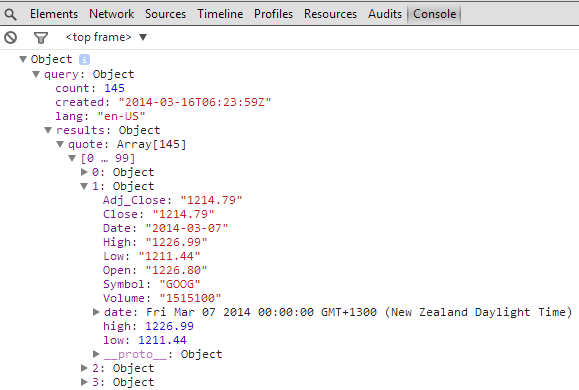Click the Open value "1226.80"
The image size is (579, 390).
[x=176, y=270]
